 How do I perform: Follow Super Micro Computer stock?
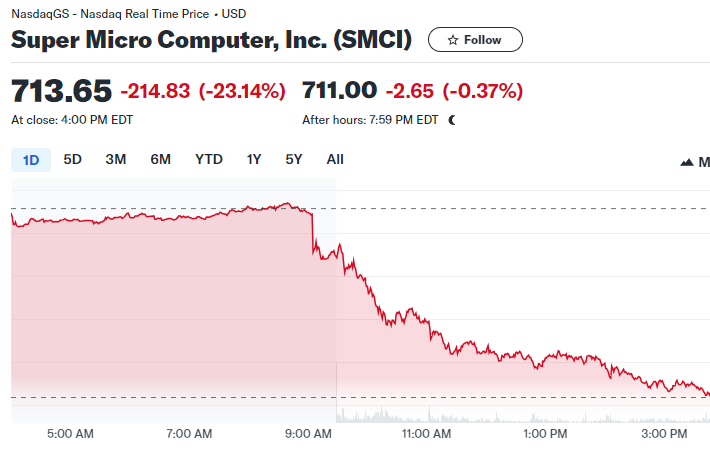(x=475, y=40)
